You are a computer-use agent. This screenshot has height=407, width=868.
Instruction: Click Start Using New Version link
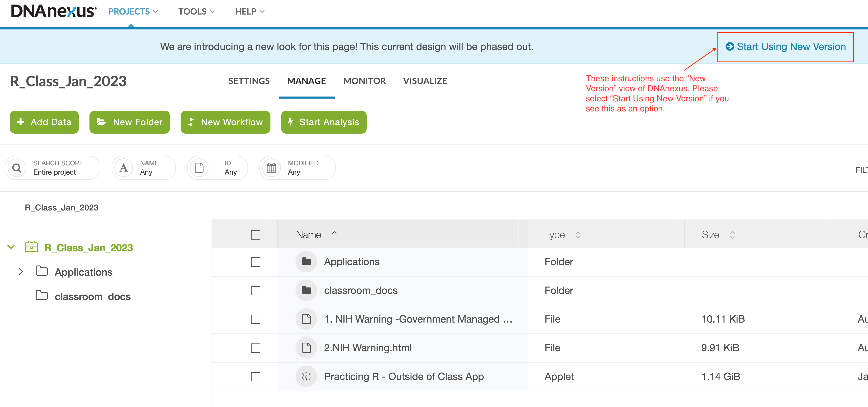tap(786, 47)
